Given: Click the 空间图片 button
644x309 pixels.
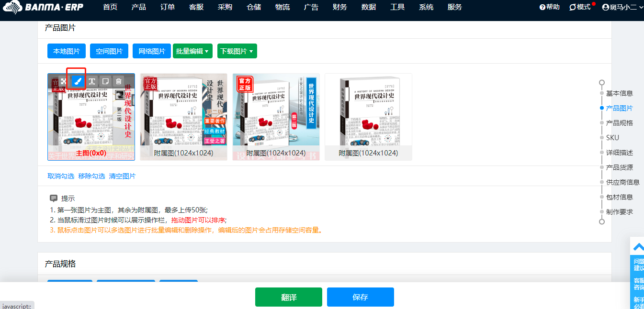Looking at the screenshot, I should point(109,51).
